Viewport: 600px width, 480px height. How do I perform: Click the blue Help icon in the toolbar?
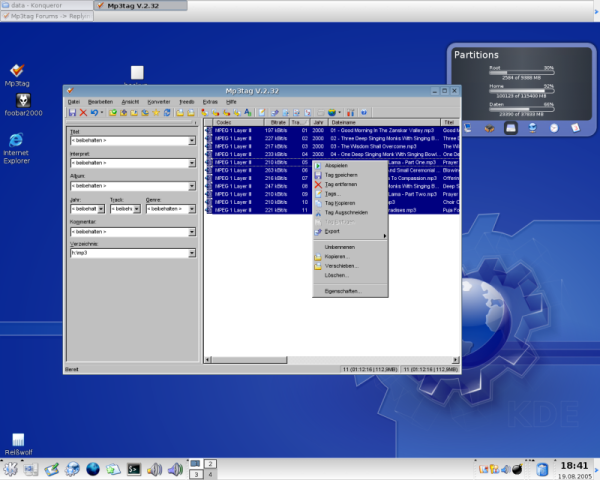pyautogui.click(x=364, y=113)
